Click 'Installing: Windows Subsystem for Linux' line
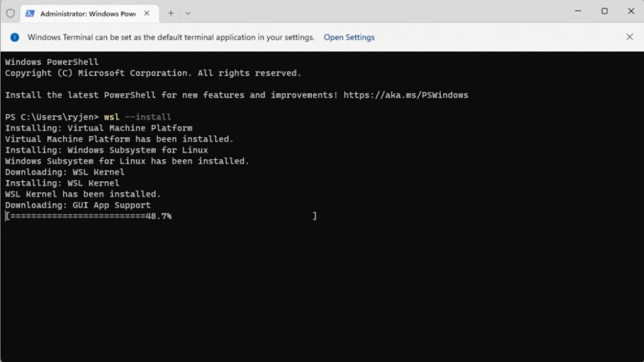The image size is (644, 362). (x=106, y=150)
